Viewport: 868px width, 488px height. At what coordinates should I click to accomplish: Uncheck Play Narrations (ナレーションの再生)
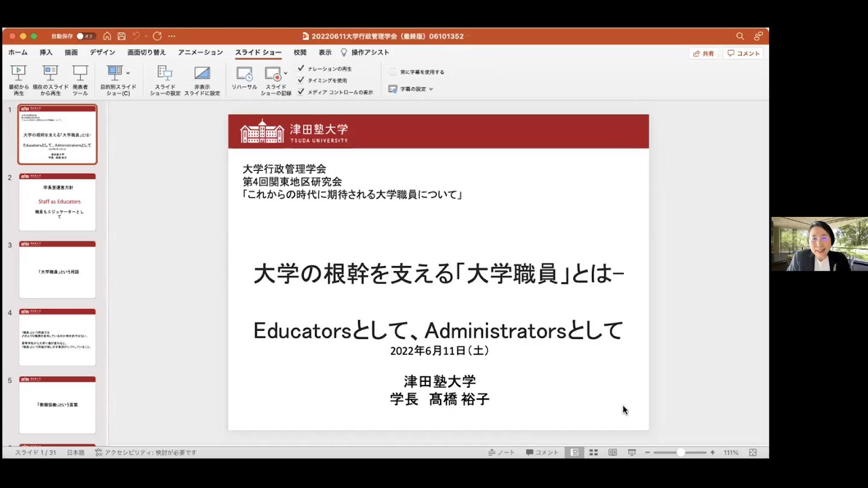[301, 68]
